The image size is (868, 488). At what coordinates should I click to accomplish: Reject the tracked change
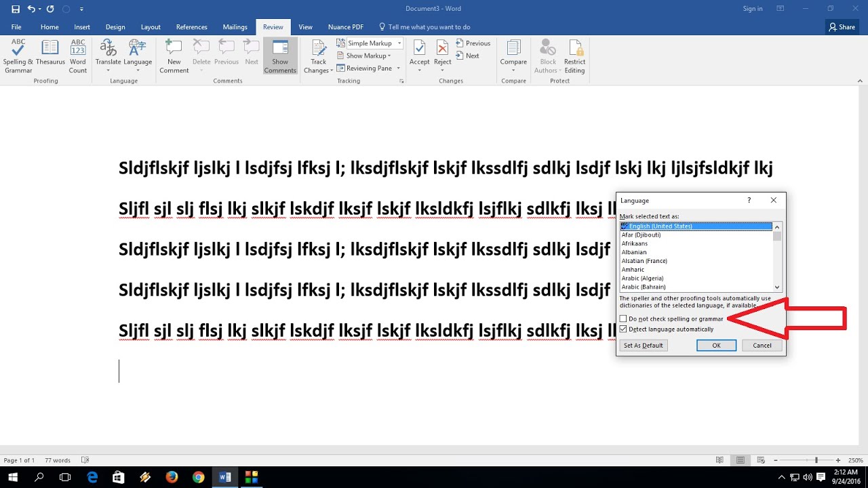[x=443, y=56]
